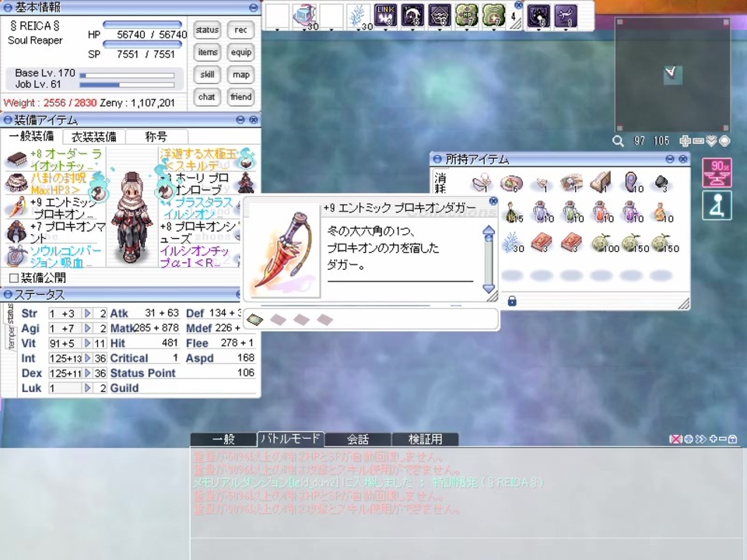The height and width of the screenshot is (560, 747).
Task: Use the LINK skill on the hotbar
Action: point(385,16)
